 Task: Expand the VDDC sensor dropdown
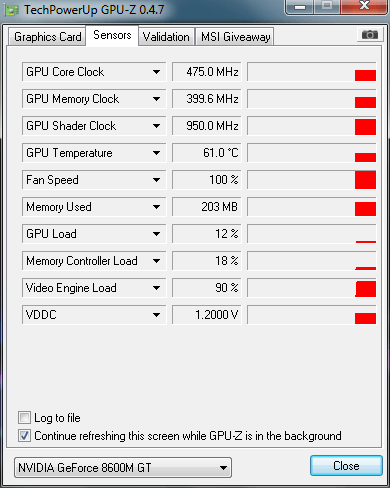coord(156,315)
